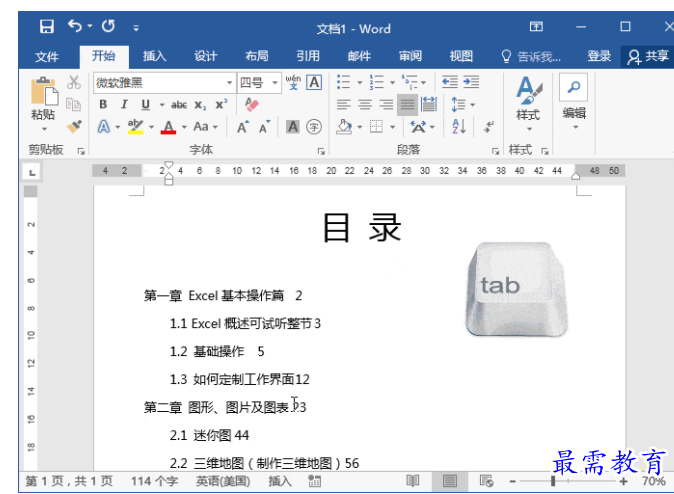Click 英语(美国) language in status bar
674x494 pixels.
point(223,481)
